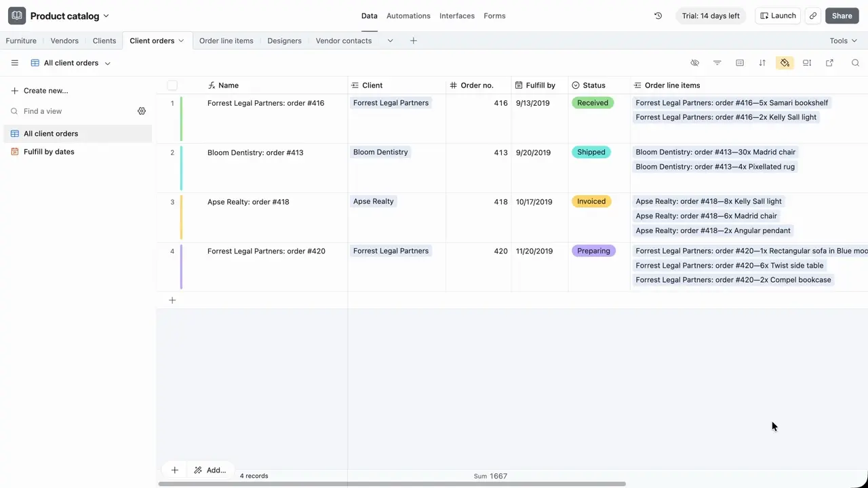Click the Launch button
The height and width of the screenshot is (488, 868).
(x=778, y=16)
